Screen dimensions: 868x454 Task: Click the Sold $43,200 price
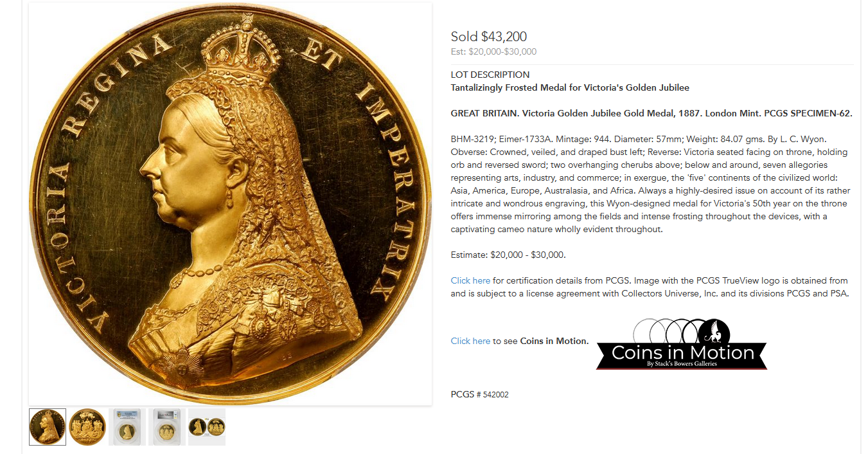[488, 37]
